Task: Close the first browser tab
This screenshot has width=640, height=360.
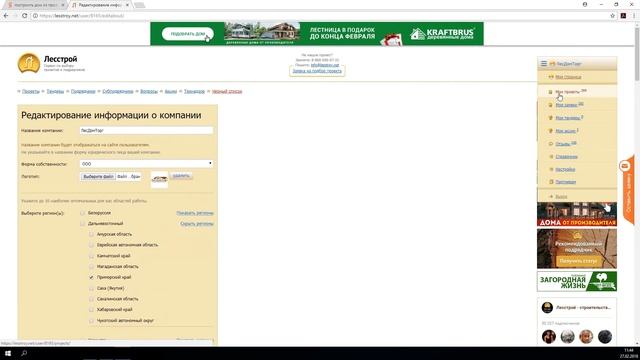Action: pyautogui.click(x=62, y=5)
